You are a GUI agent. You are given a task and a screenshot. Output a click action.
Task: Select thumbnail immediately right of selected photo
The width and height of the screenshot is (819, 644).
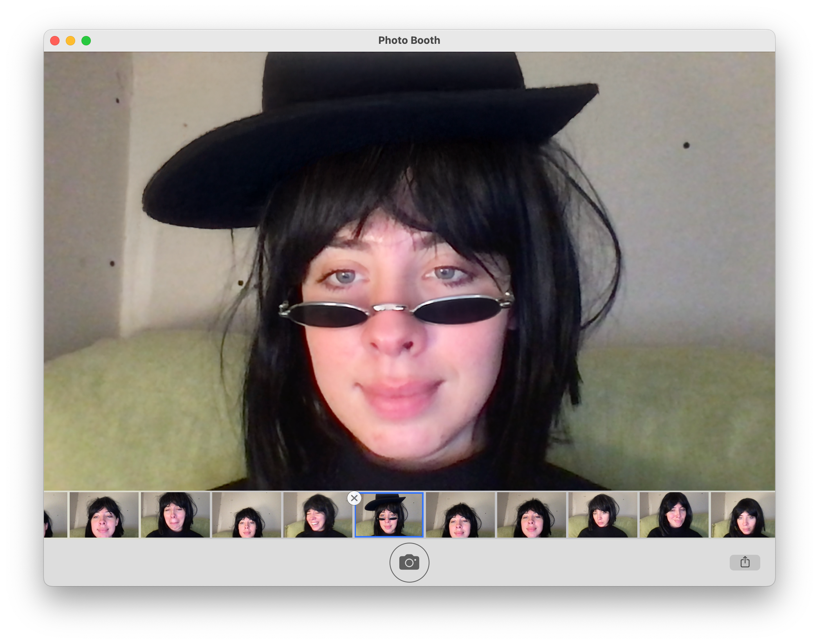(460, 514)
